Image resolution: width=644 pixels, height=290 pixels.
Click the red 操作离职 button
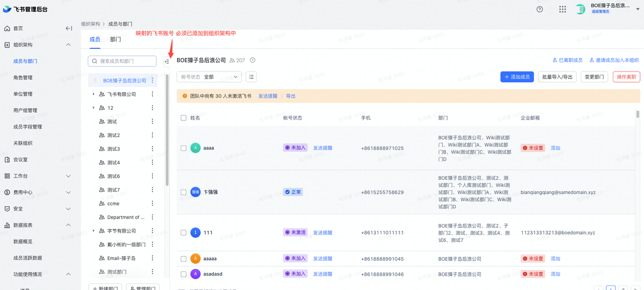pyautogui.click(x=626, y=77)
